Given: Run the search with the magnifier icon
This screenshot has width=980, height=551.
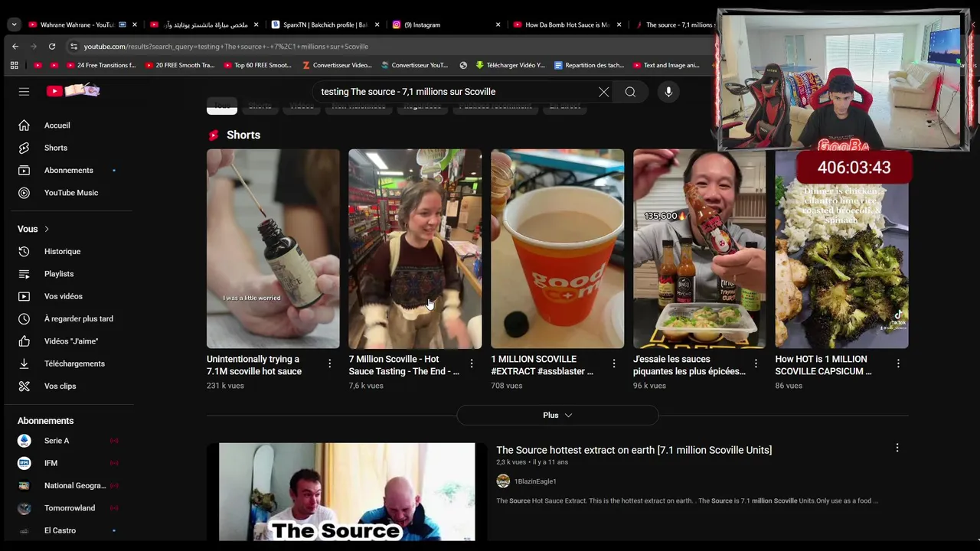Looking at the screenshot, I should 630,92.
